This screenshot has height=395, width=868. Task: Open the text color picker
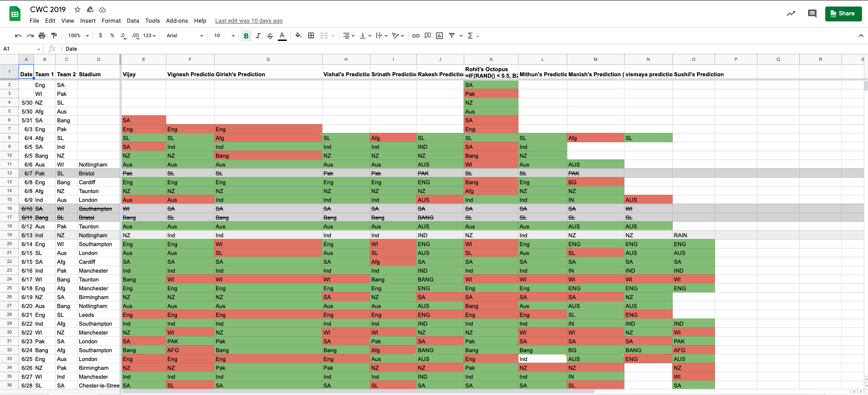pyautogui.click(x=282, y=36)
